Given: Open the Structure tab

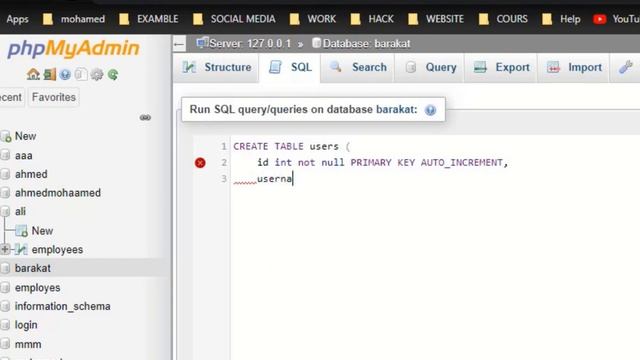Looking at the screenshot, I should coord(217,67).
